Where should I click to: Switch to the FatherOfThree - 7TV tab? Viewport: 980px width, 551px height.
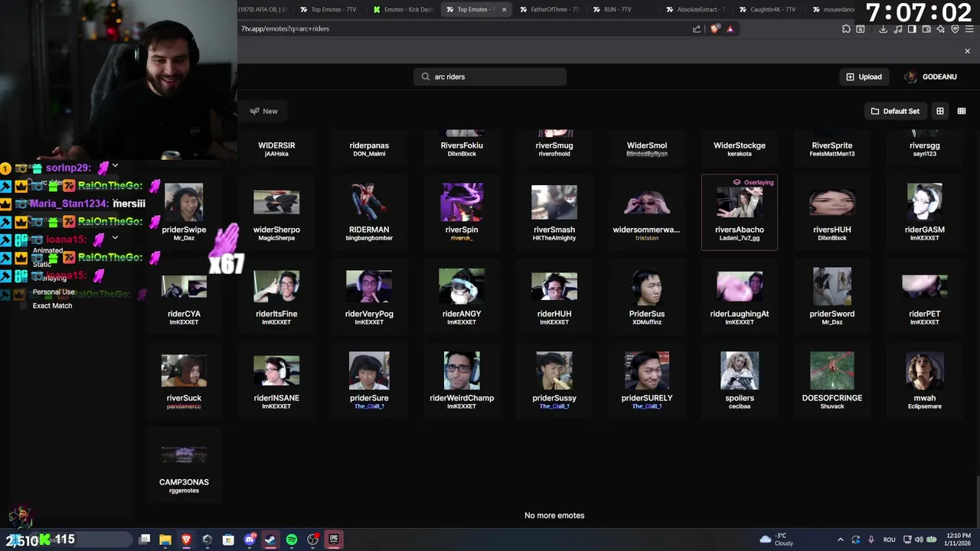point(549,9)
